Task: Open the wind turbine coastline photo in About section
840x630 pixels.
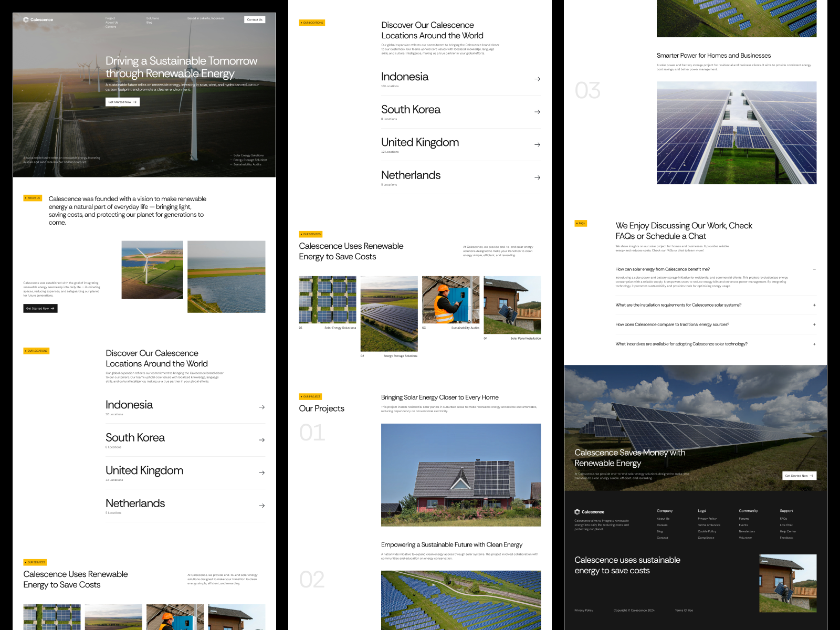Action: pos(152,270)
